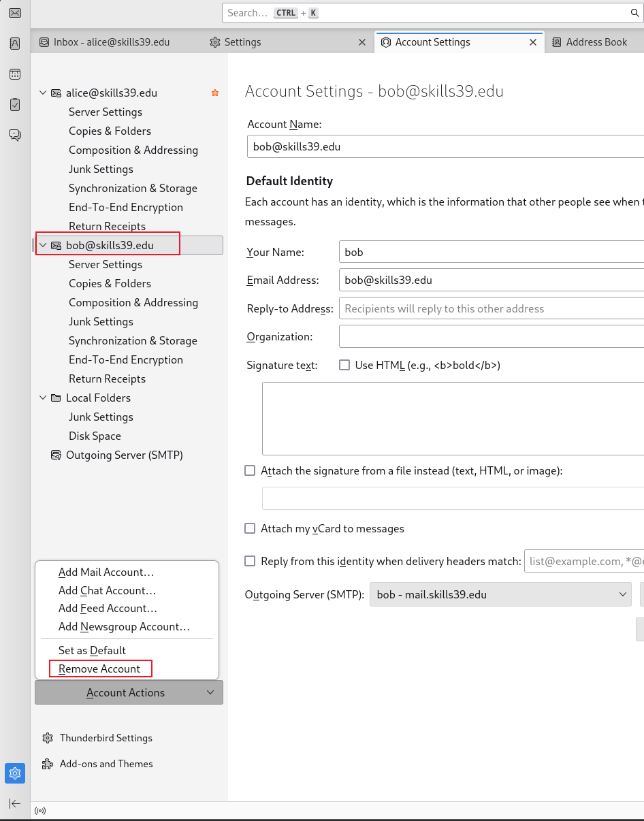644x821 pixels.
Task: Click the Reply-to Address field
Action: pyautogui.click(x=492, y=308)
